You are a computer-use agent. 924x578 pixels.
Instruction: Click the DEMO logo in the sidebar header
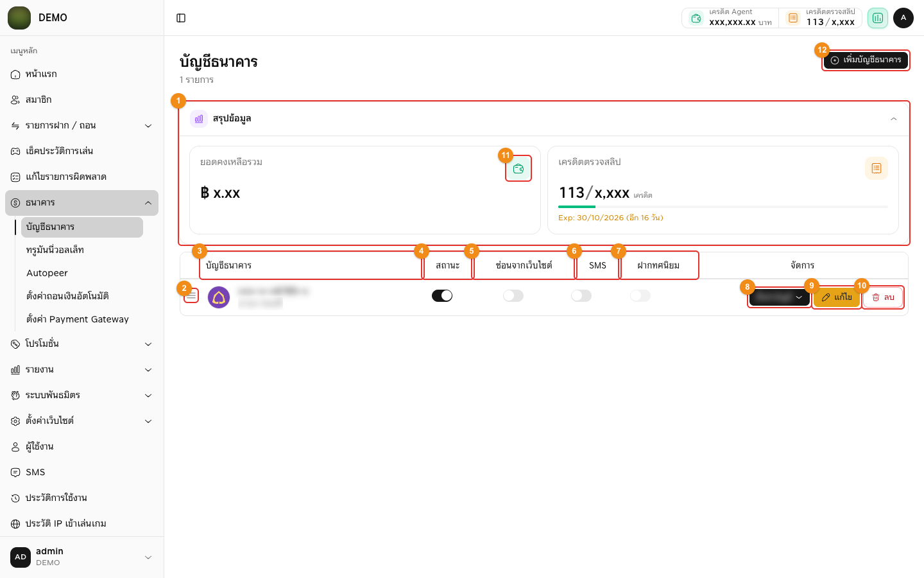(x=19, y=18)
